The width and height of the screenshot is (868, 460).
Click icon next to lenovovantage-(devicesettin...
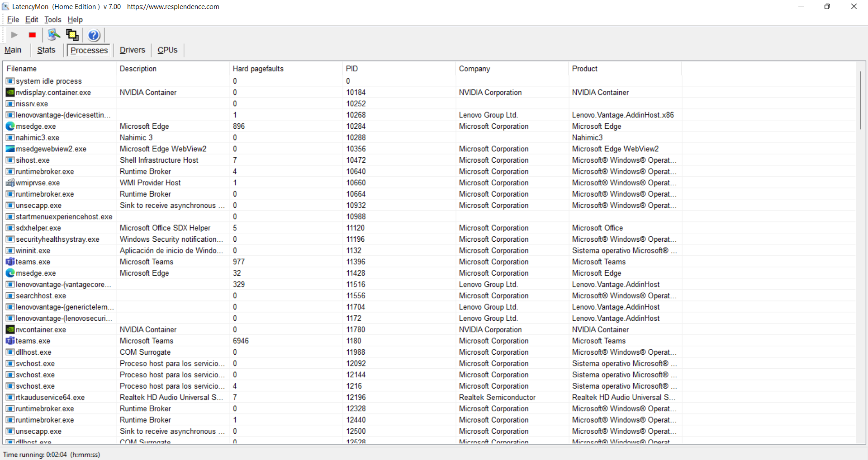[x=10, y=115]
